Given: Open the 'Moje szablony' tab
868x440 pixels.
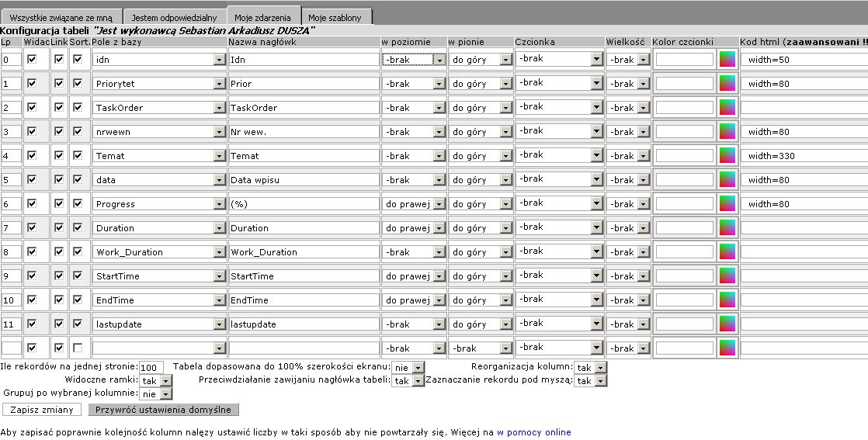Looking at the screenshot, I should 335,18.
